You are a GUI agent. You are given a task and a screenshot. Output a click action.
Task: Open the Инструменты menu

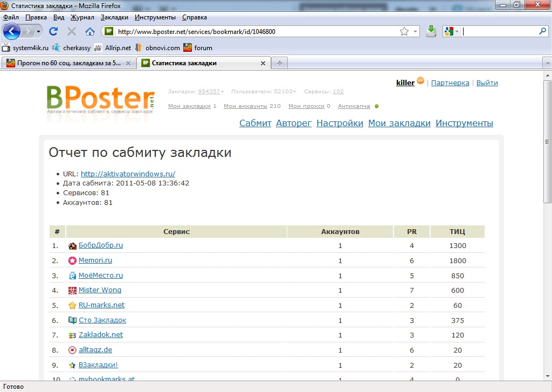point(155,17)
